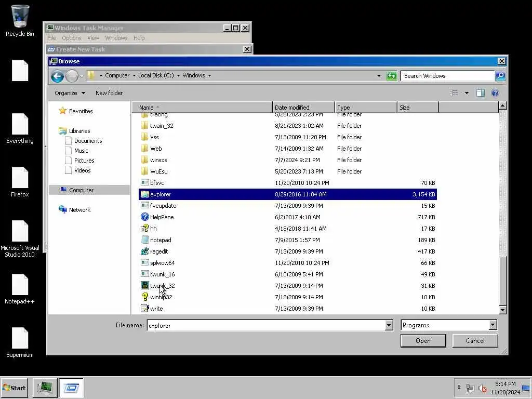Select the winhlp32 file icon
Screen dimensions: 532x399
(x=145, y=297)
